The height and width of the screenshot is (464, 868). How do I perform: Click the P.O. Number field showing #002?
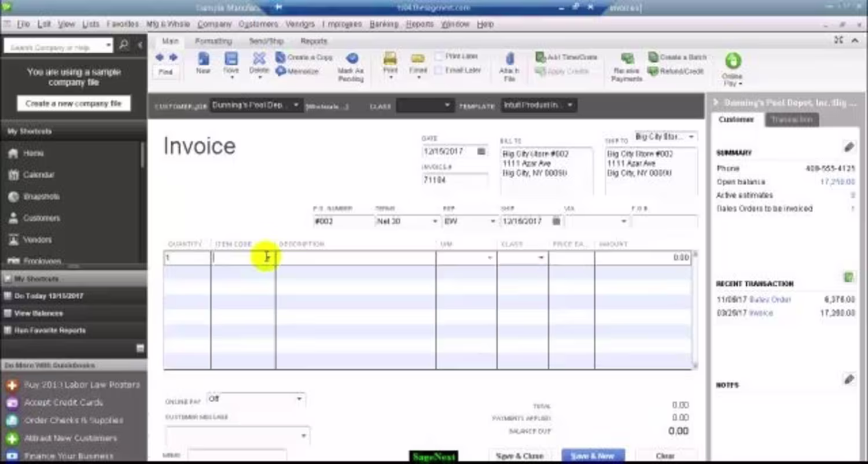click(343, 221)
